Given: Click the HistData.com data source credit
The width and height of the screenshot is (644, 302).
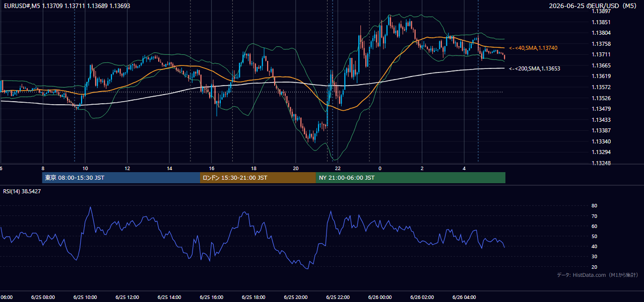Looking at the screenshot, I should coord(598,275).
